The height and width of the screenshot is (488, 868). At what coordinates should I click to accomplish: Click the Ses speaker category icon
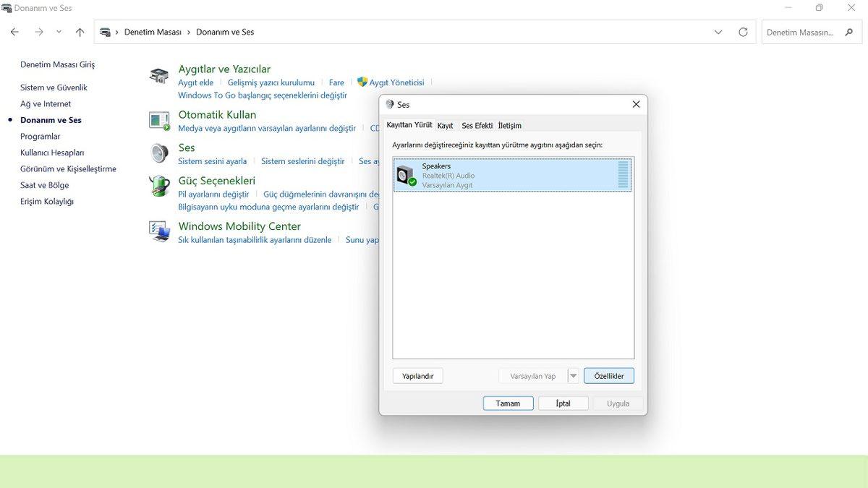[159, 153]
